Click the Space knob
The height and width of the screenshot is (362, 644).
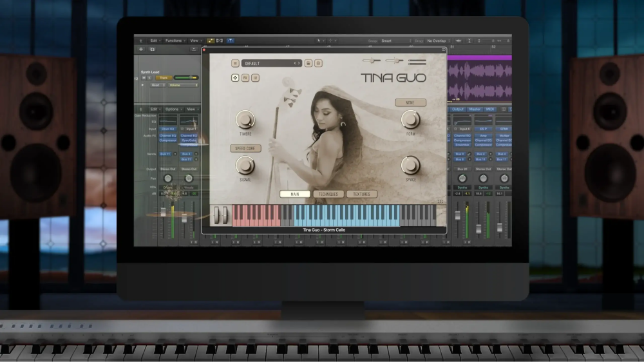click(x=410, y=165)
